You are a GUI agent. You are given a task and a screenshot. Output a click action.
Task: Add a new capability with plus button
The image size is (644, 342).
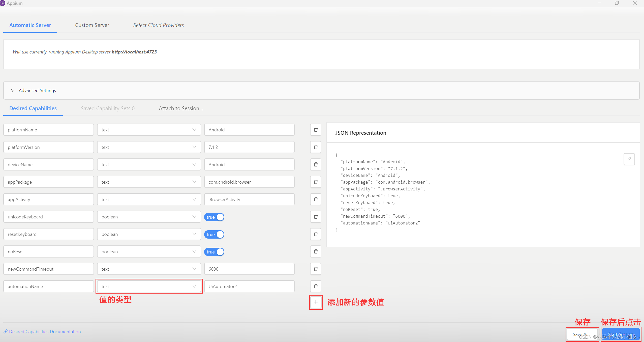tap(316, 302)
